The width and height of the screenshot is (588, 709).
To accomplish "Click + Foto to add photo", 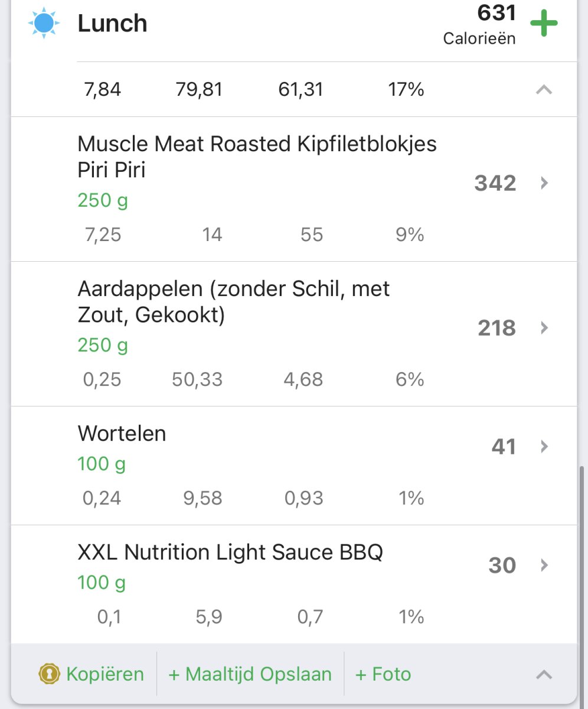I will [x=383, y=674].
